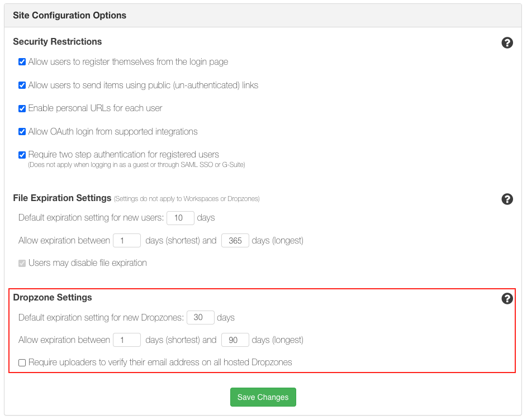
Task: Enable email verification for Dropzone uploaders
Action: click(22, 362)
